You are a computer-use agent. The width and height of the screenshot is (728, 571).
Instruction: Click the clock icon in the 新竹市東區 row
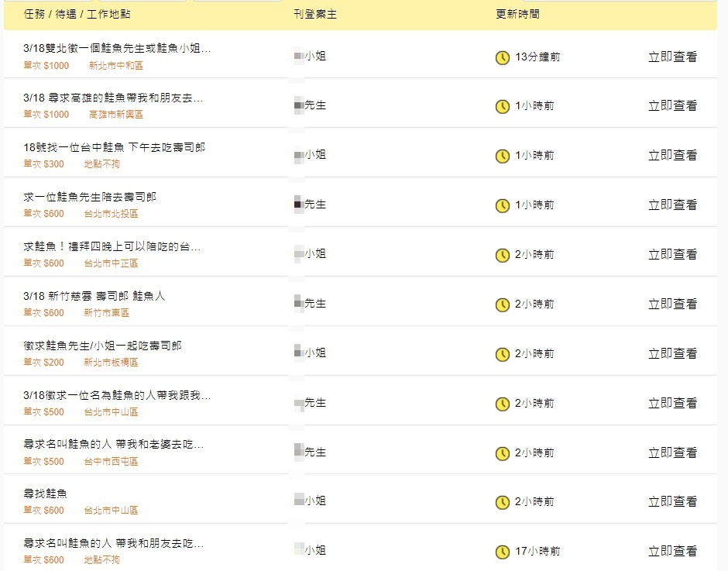pos(503,304)
